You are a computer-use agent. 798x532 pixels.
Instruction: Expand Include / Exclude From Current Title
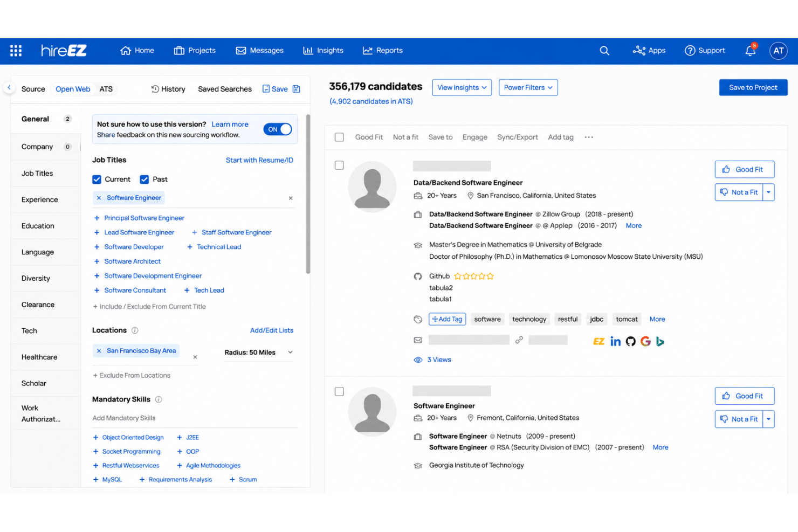[x=149, y=307]
